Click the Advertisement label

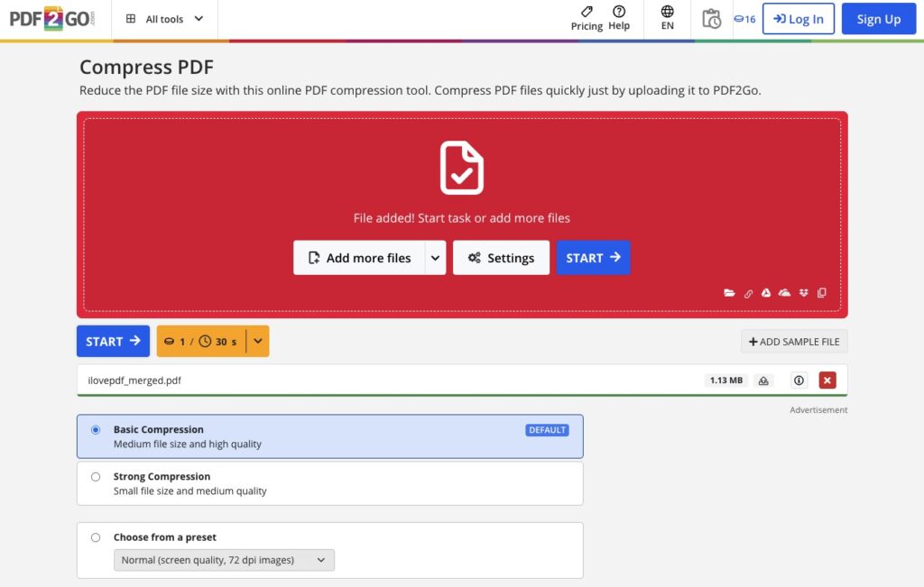818,409
